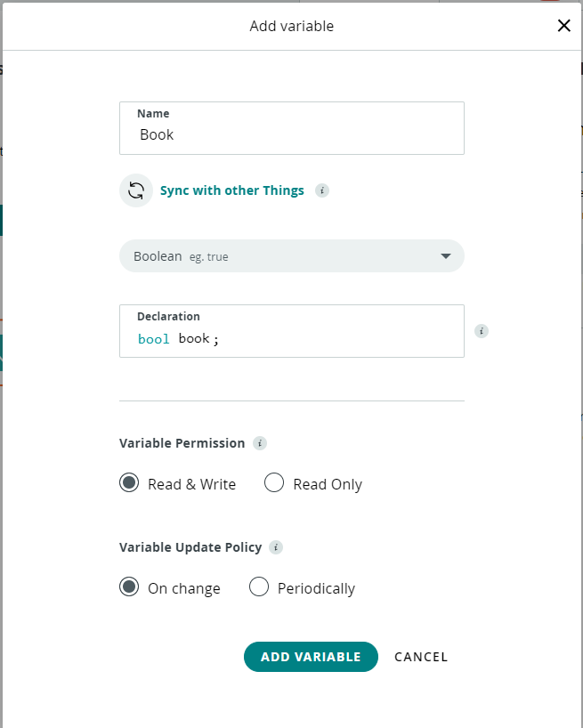583x728 pixels.
Task: Open the Boolean variable type dropdown
Action: pos(292,255)
